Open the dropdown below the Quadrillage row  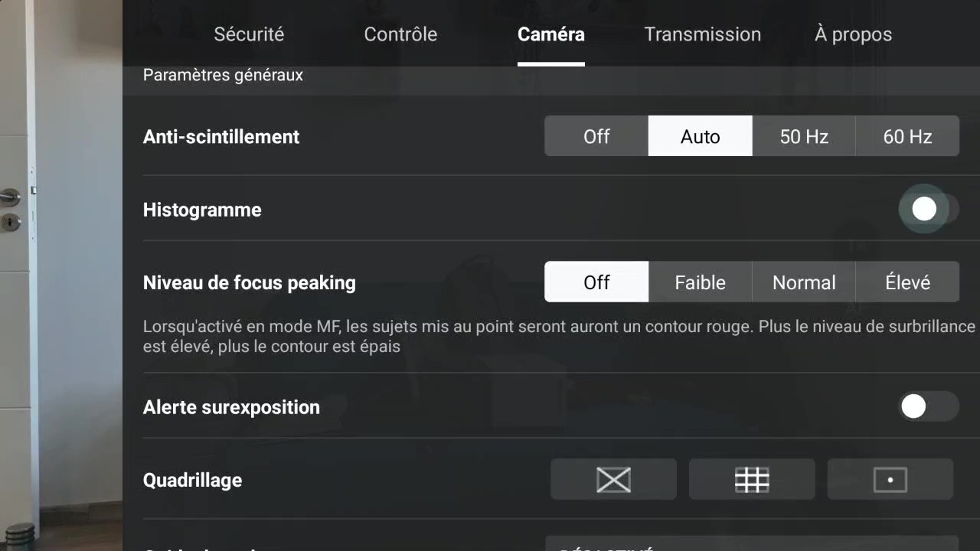pyautogui.click(x=752, y=543)
